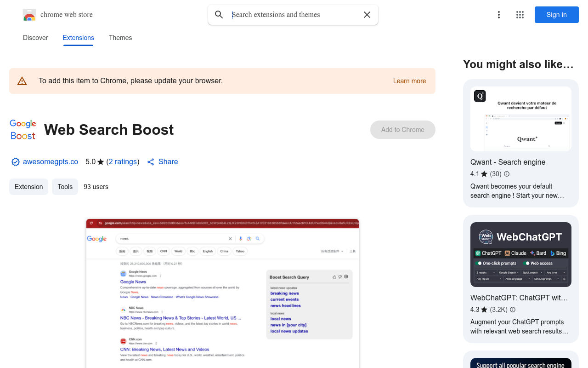Click the Sign in button
The image size is (588, 368).
point(556,14)
